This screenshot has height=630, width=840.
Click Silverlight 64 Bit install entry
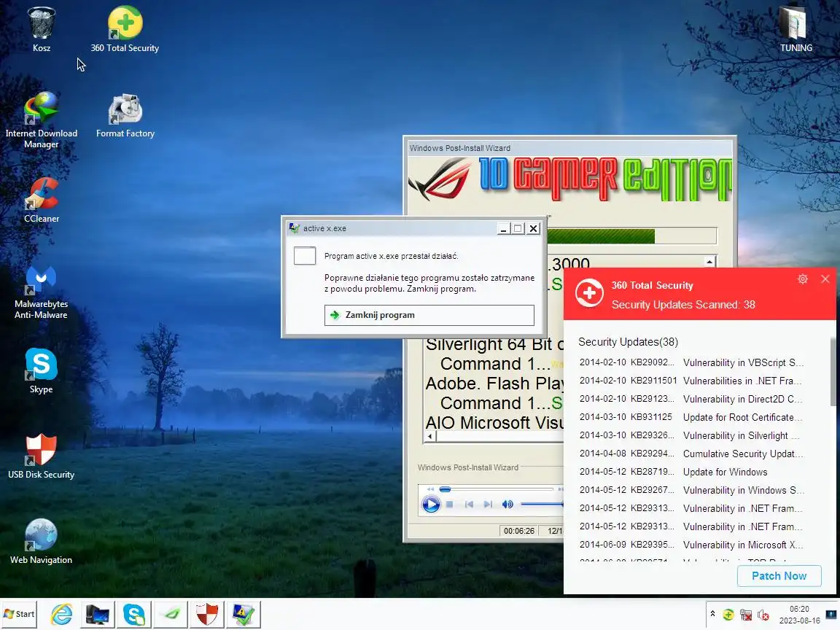click(494, 344)
